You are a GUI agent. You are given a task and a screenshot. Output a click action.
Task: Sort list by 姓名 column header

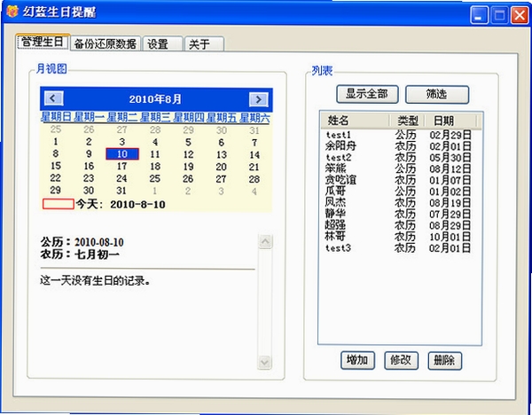[x=355, y=121]
